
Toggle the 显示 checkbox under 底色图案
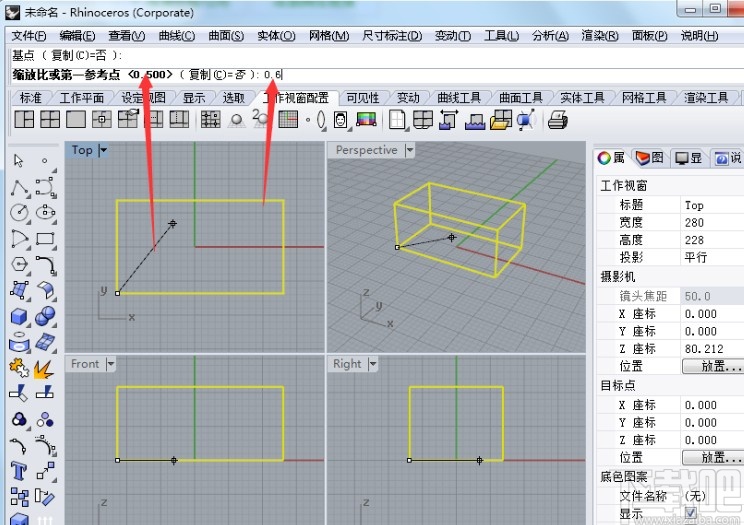tap(691, 514)
